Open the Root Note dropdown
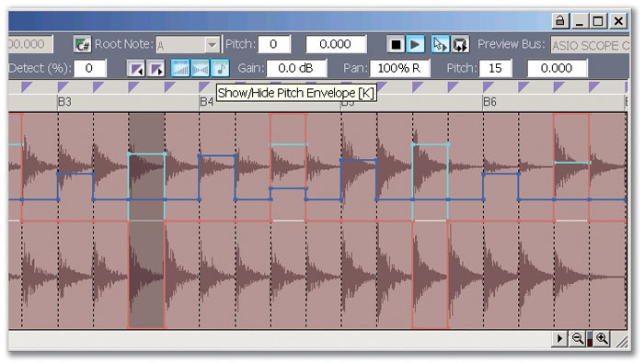The width and height of the screenshot is (644, 363). click(x=212, y=45)
